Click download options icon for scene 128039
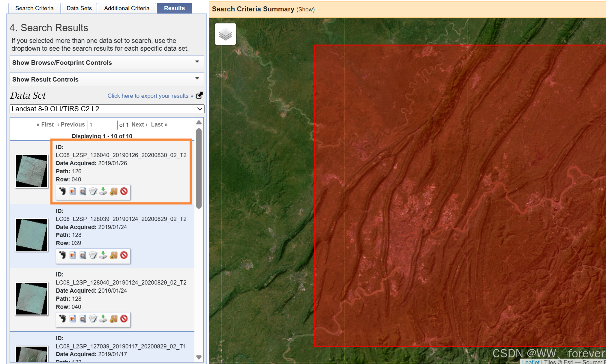Viewport: 606px width, 364px height. (103, 255)
